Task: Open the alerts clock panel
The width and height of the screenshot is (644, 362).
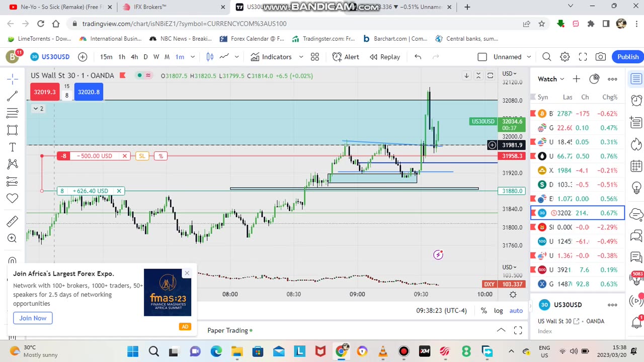Action: click(636, 101)
